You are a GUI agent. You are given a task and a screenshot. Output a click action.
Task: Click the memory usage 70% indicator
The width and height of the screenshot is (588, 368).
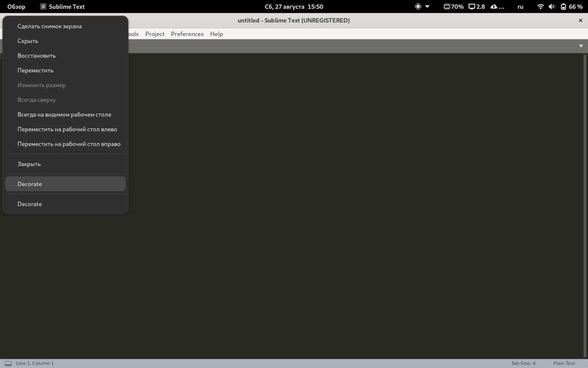pos(453,7)
